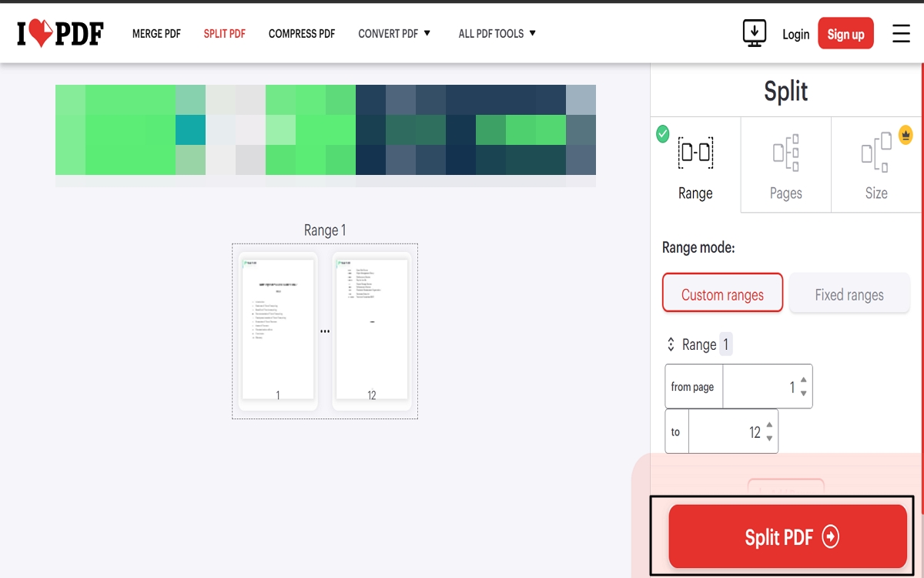The image size is (924, 578).
Task: Open the COMPRESS PDF tool
Action: click(301, 33)
